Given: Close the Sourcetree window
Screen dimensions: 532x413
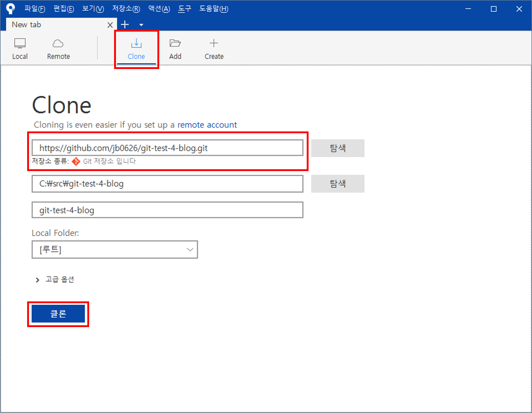Looking at the screenshot, I should pos(519,9).
